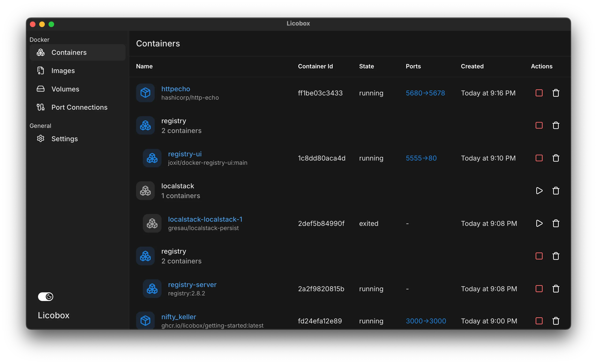Screen dimensions: 597x364
Task: Toggle dark mode switch
Action: click(x=46, y=297)
